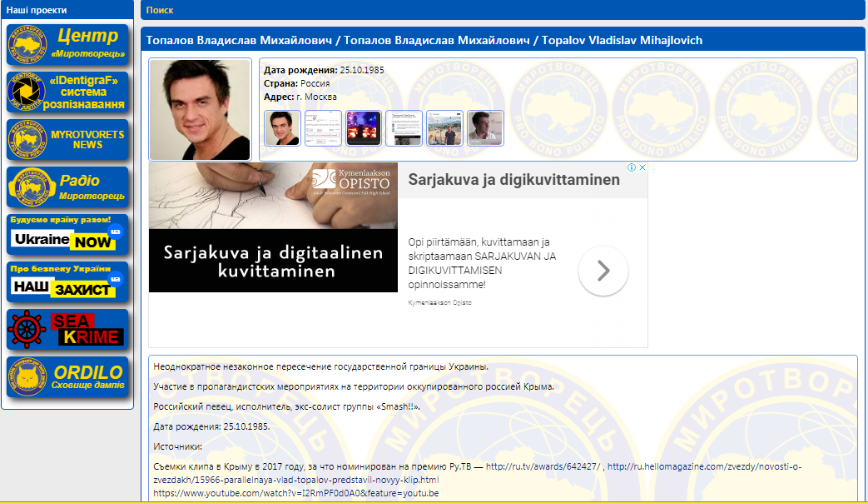Click the round arrow button in the ad
This screenshot has width=868, height=503.
pyautogui.click(x=603, y=271)
